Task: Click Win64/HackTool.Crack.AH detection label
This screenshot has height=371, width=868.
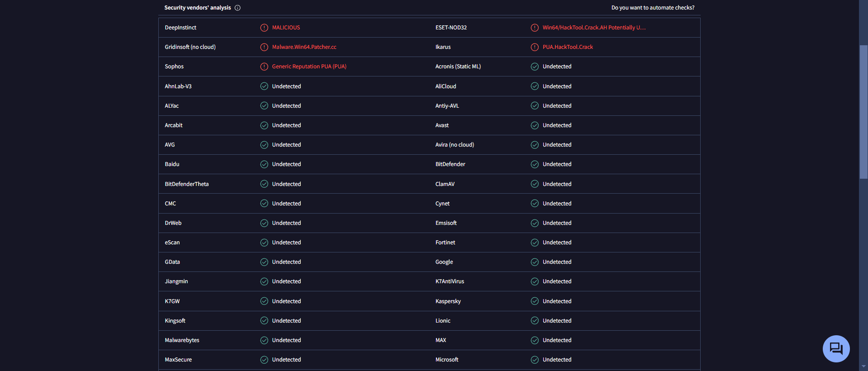Action: tap(594, 28)
